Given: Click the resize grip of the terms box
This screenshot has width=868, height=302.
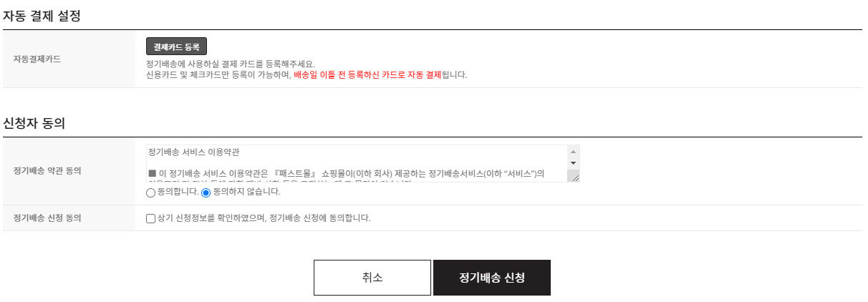Looking at the screenshot, I should pos(574,176).
